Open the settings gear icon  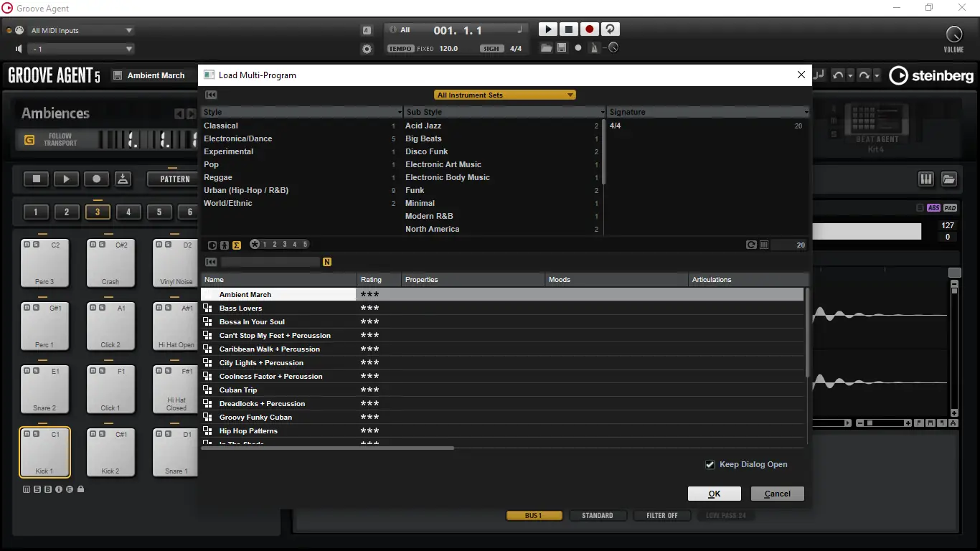[367, 49]
